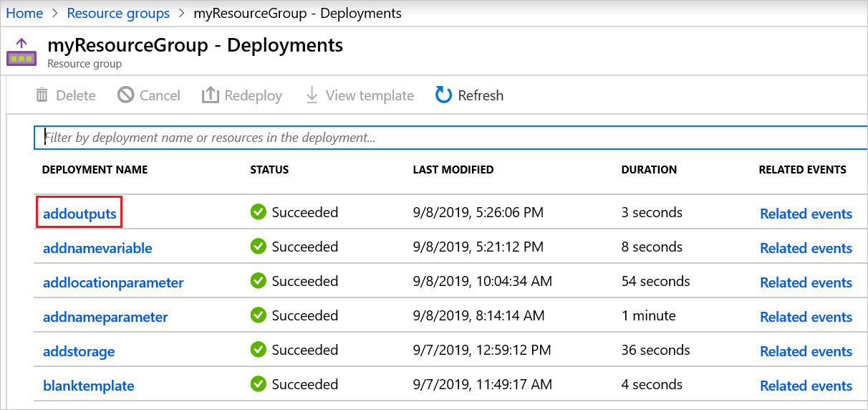Navigate to Resource groups breadcrumb
868x410 pixels.
[x=118, y=13]
